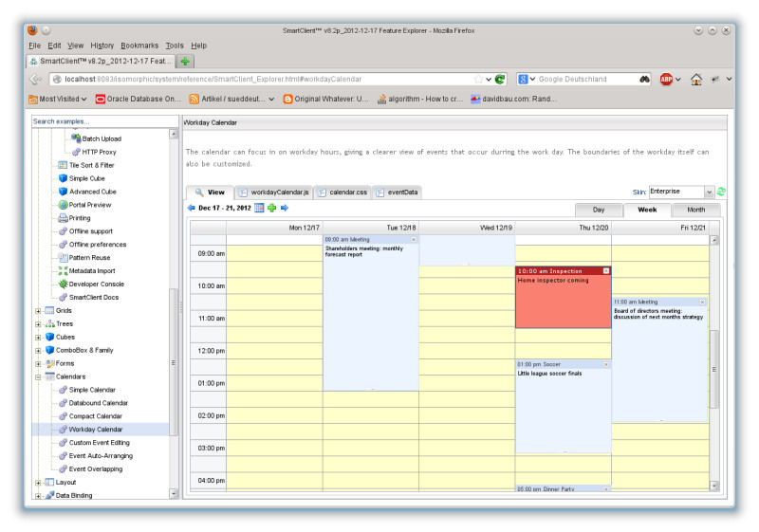Image resolution: width=759 pixels, height=532 pixels.
Task: Click the Adblock Plus ABP icon
Action: (666, 80)
